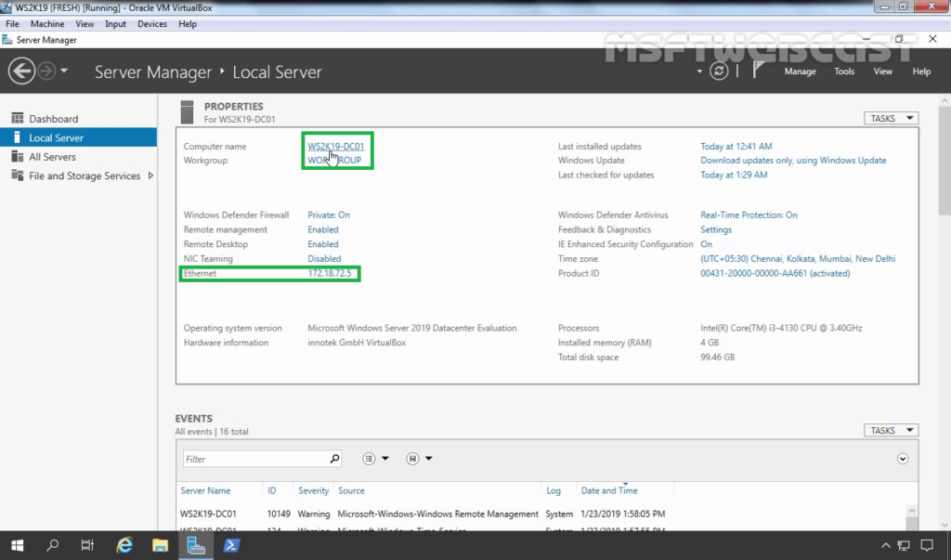Open the Properties TASKS dropdown

[x=891, y=118]
